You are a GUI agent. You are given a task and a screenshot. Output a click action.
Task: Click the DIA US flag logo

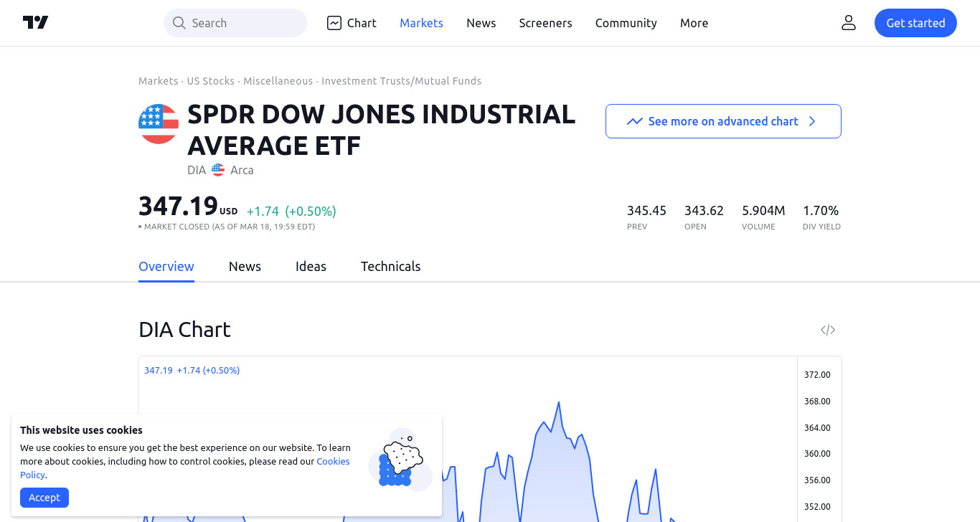pos(159,124)
